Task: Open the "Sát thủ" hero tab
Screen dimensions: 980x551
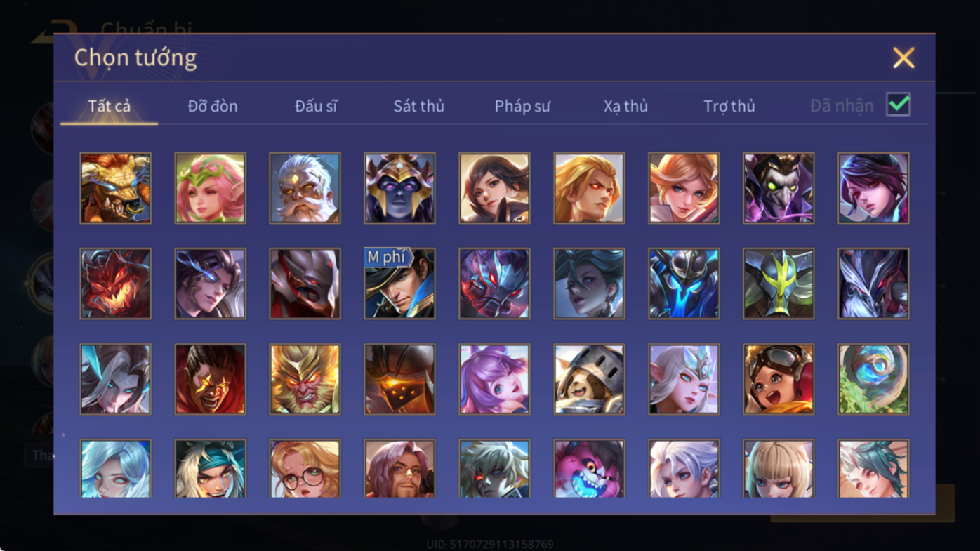Action: [x=418, y=106]
